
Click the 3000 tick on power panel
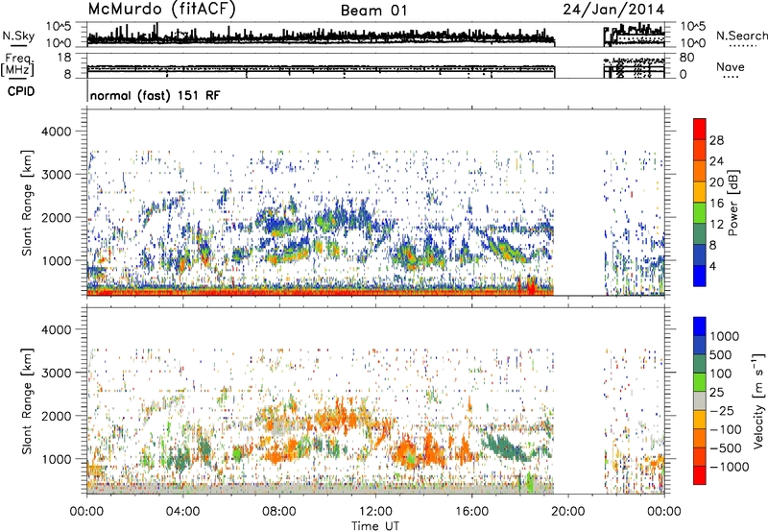56,175
